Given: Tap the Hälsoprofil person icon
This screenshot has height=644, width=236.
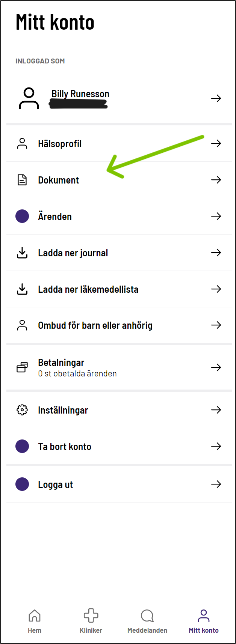Looking at the screenshot, I should [22, 143].
